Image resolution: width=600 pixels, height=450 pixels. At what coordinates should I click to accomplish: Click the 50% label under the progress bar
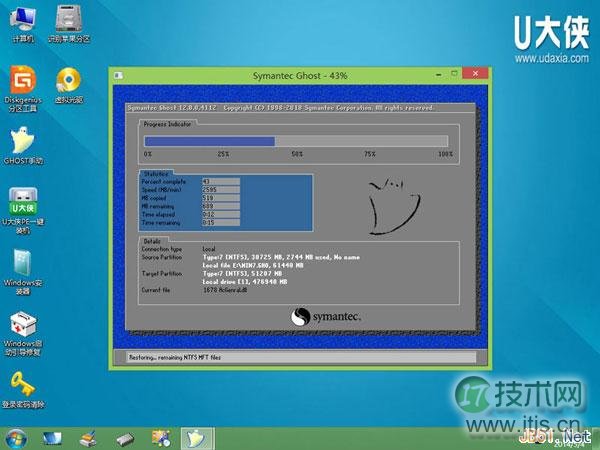(x=297, y=154)
